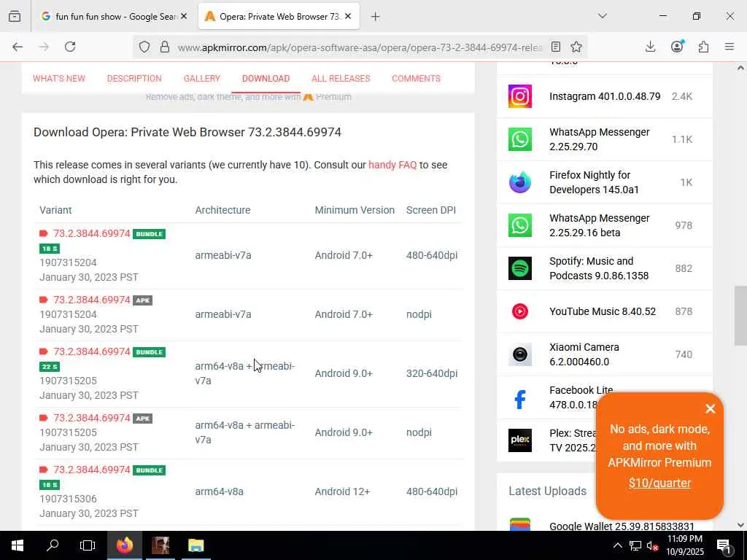Image resolution: width=747 pixels, height=560 pixels.
Task: Open Task View on the taskbar
Action: [88, 545]
